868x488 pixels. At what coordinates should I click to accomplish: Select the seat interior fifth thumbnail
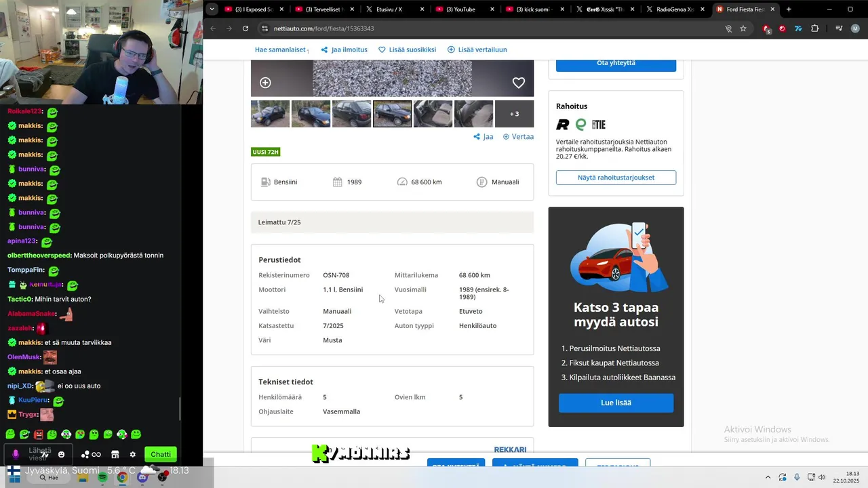pos(433,114)
